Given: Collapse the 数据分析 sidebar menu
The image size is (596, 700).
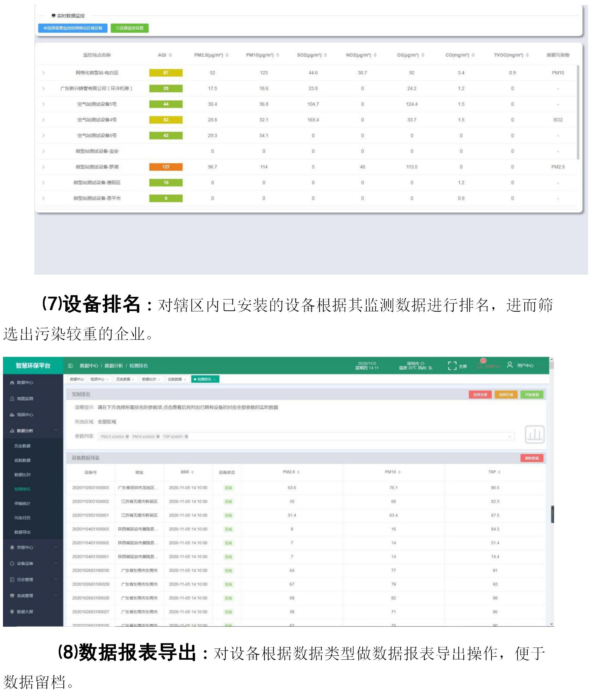Looking at the screenshot, I should (x=56, y=431).
